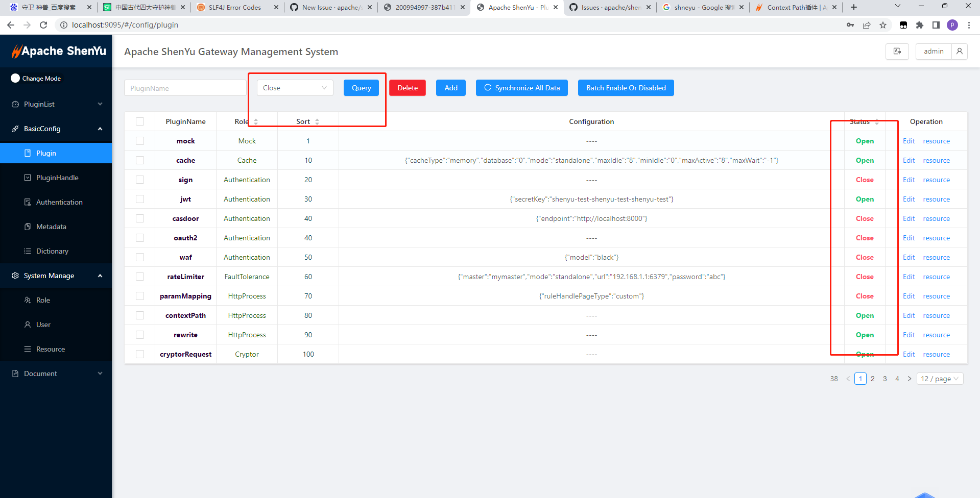The image size is (980, 498).
Task: Click the Resource icon in sidebar
Action: (28, 349)
